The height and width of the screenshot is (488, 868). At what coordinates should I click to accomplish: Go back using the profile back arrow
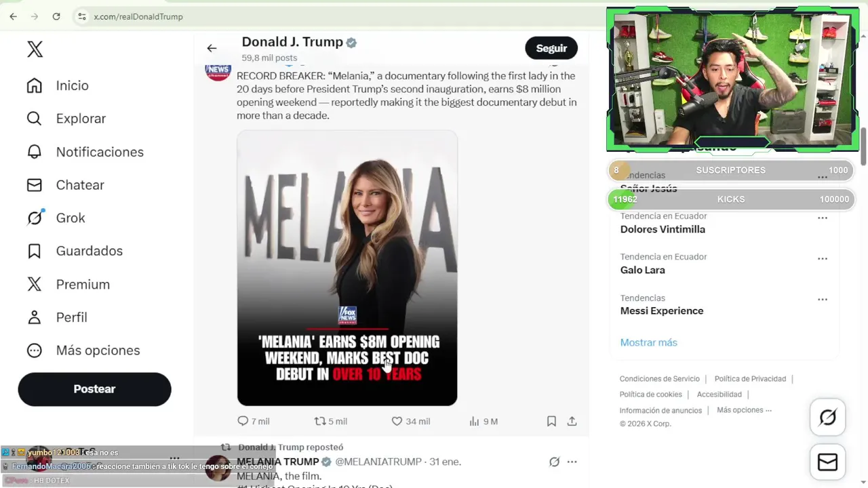[212, 48]
